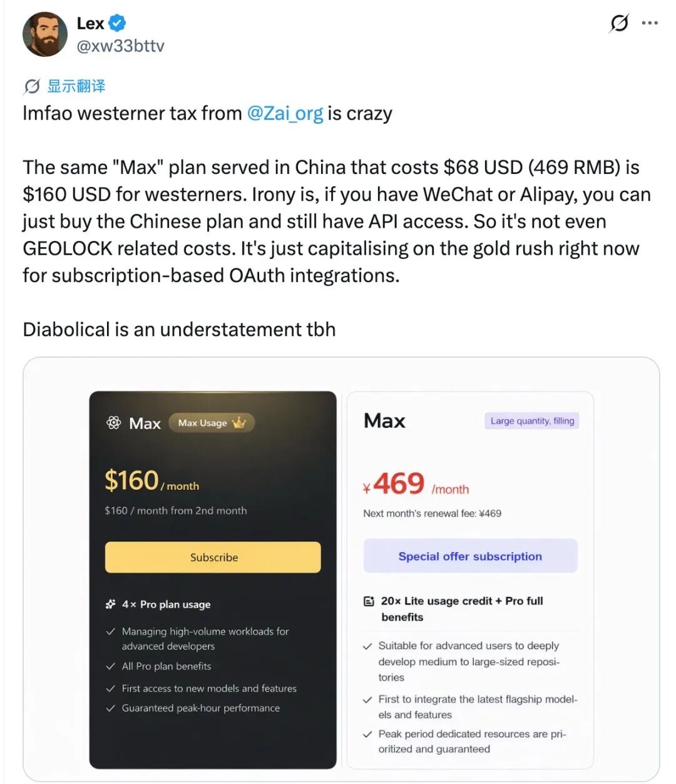Open the @Zai_org mention link
676x784 pixels.
click(x=285, y=113)
